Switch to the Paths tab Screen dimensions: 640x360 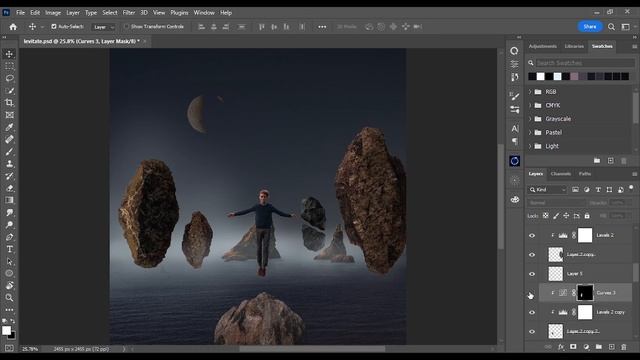point(584,174)
